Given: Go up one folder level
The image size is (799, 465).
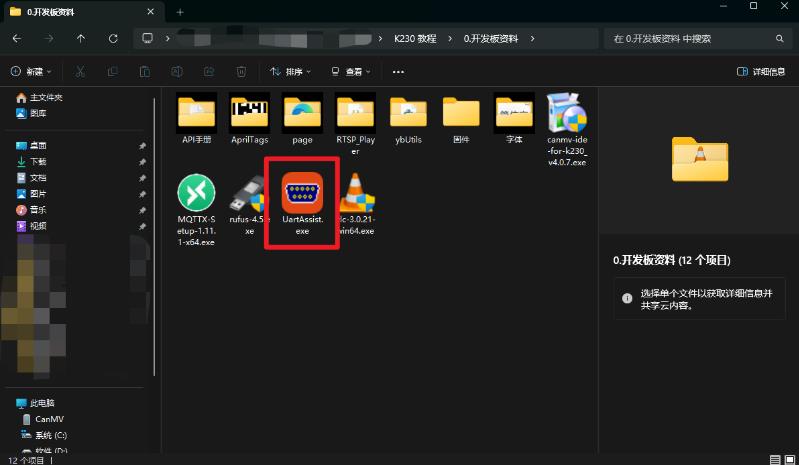Looking at the screenshot, I should (82, 39).
